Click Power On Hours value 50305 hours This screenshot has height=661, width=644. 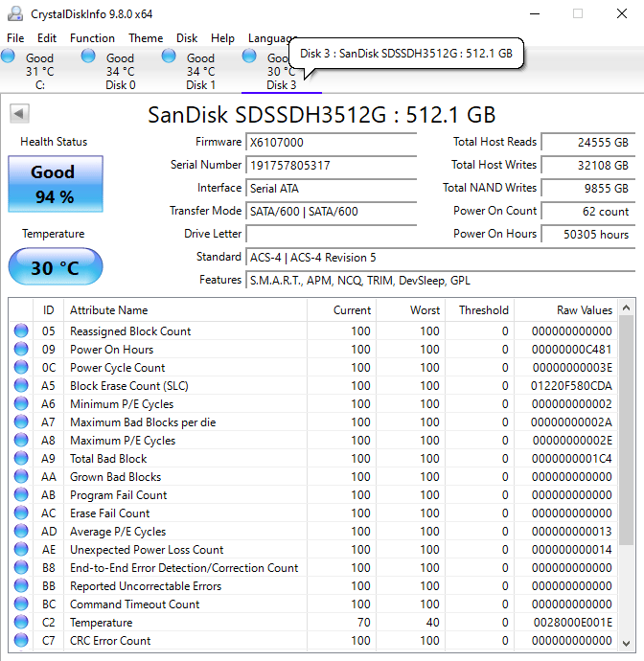tap(588, 234)
